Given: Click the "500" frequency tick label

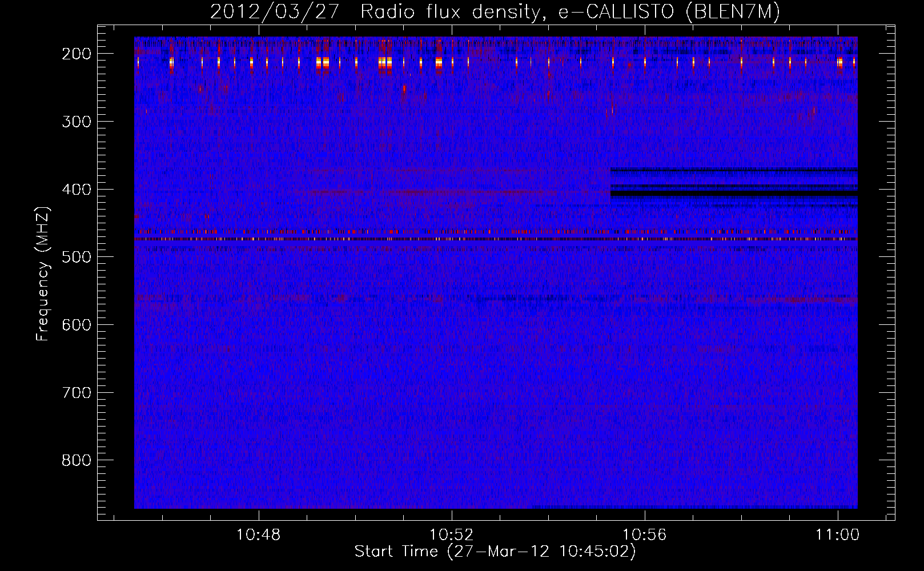Looking at the screenshot, I should click(x=77, y=257).
